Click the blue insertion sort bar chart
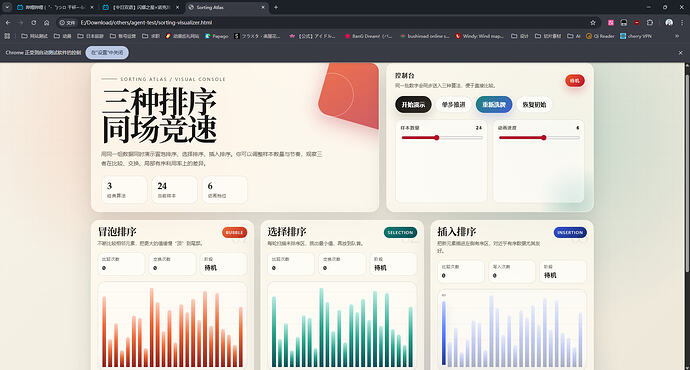The width and height of the screenshot is (690, 370). coord(512,330)
